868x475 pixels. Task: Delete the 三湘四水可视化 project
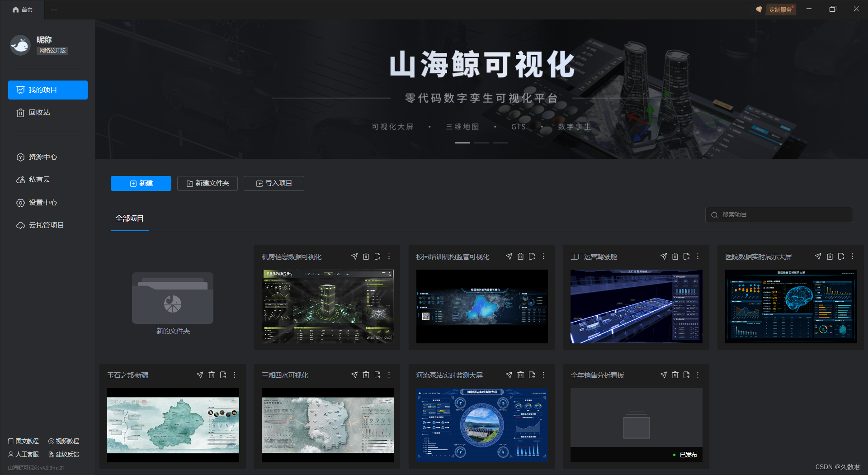pyautogui.click(x=366, y=375)
